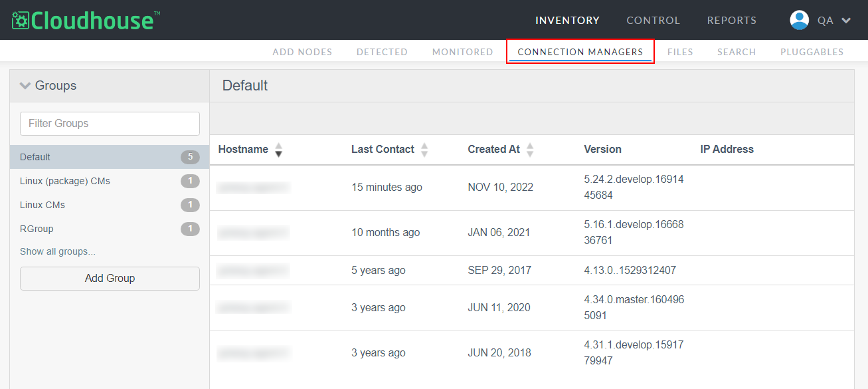Select the Linux CMs group
The width and height of the screenshot is (868, 389).
[110, 205]
